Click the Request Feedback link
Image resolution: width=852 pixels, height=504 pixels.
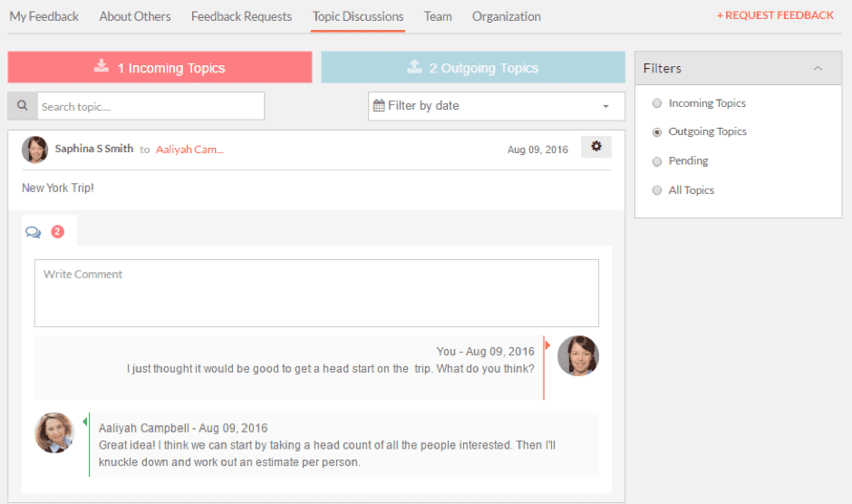click(775, 15)
